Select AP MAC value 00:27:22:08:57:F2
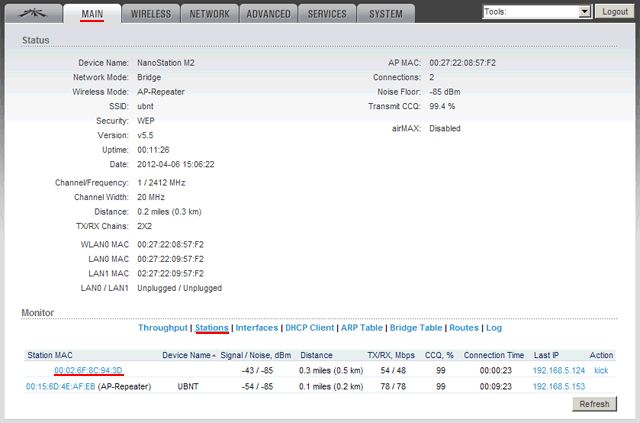The width and height of the screenshot is (640, 423). click(462, 63)
